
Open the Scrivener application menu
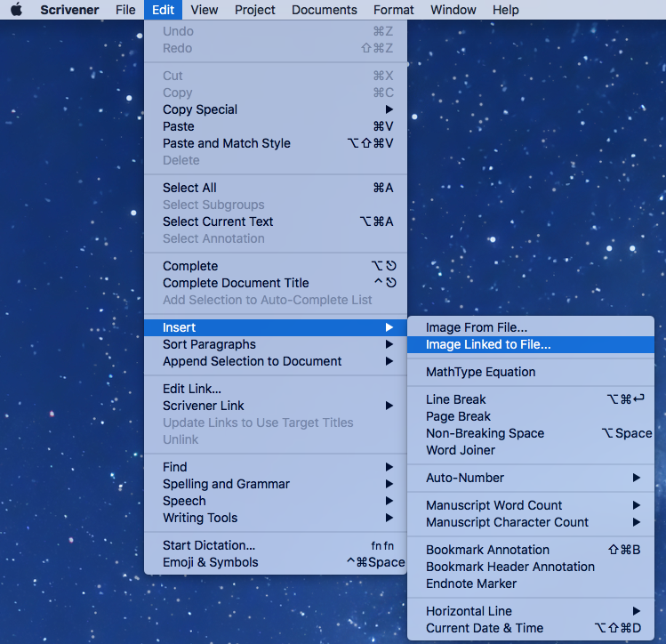pyautogui.click(x=69, y=10)
